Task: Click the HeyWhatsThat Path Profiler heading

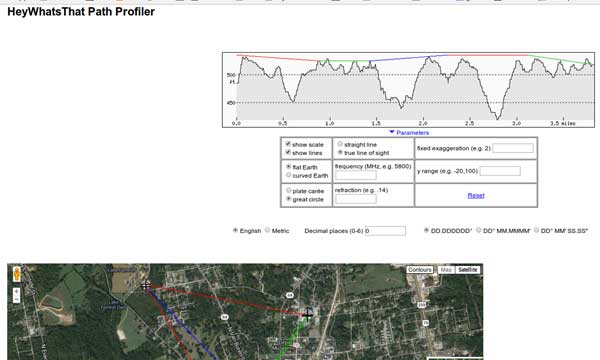Action: 81,12
